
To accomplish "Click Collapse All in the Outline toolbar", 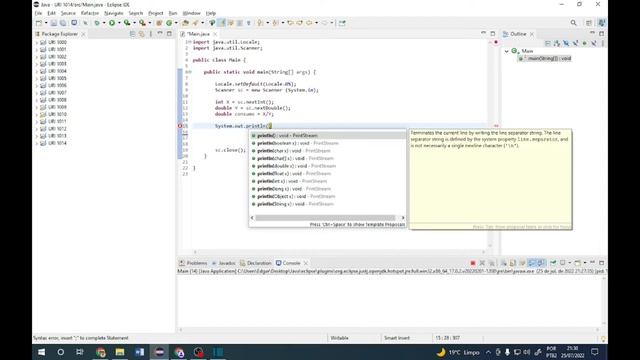I will pyautogui.click(x=548, y=43).
